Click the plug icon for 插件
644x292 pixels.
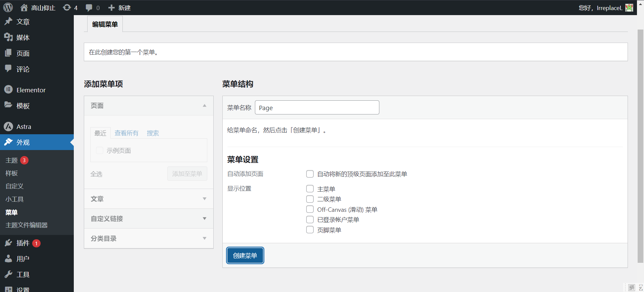tap(8, 243)
